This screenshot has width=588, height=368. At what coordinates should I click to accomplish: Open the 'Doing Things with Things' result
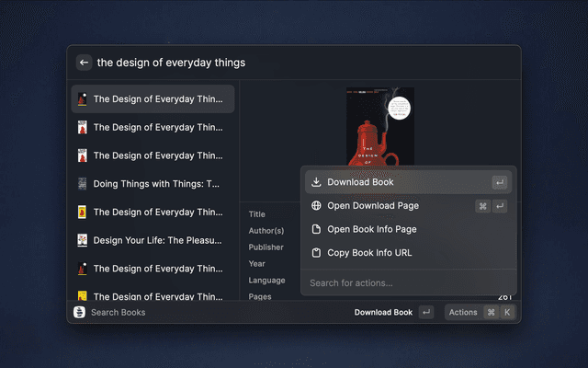pos(157,184)
